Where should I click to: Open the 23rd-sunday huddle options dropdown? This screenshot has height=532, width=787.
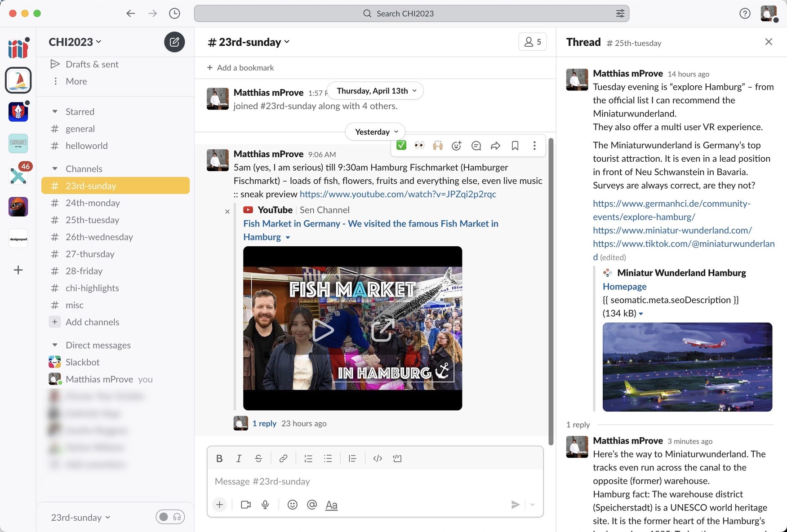pyautogui.click(x=80, y=517)
